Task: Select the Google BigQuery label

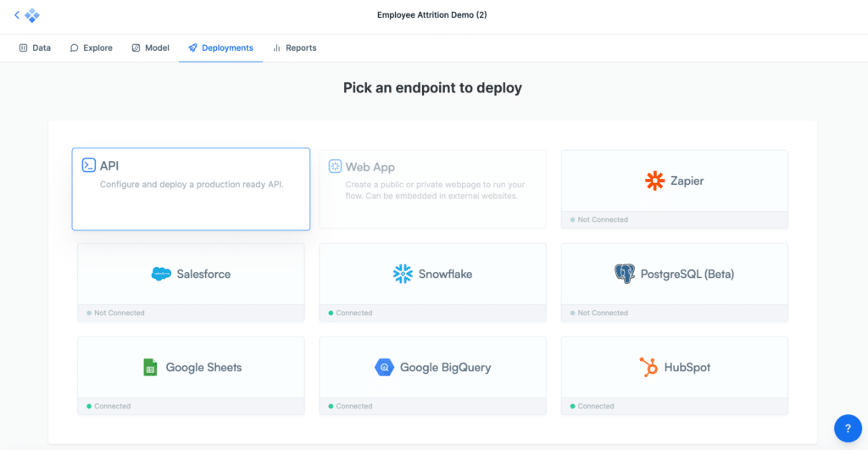Action: tap(446, 368)
